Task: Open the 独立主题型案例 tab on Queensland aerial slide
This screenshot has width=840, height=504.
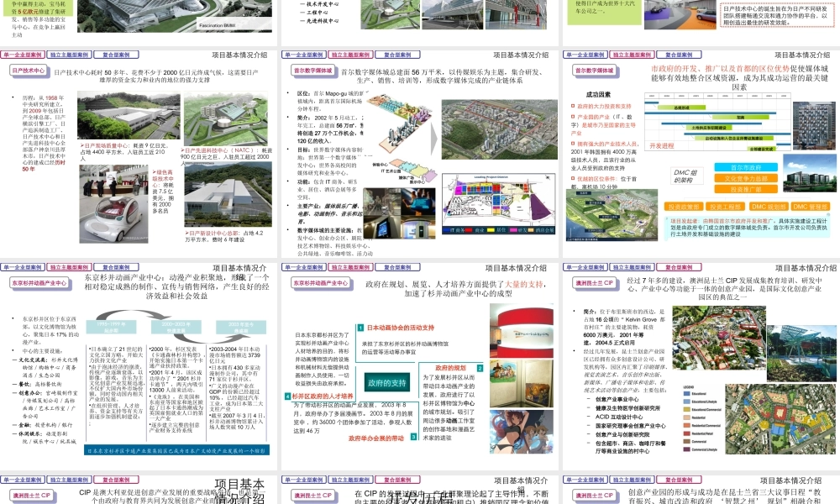Action: click(632, 267)
